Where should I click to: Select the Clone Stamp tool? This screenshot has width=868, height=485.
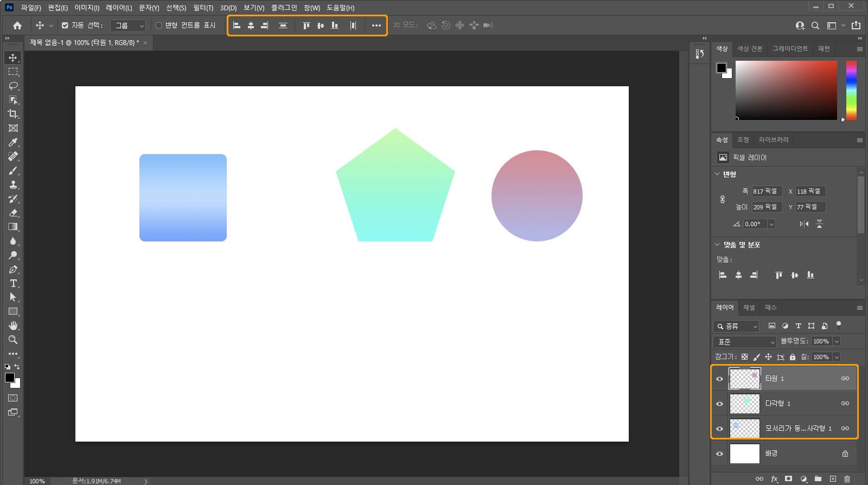point(13,184)
